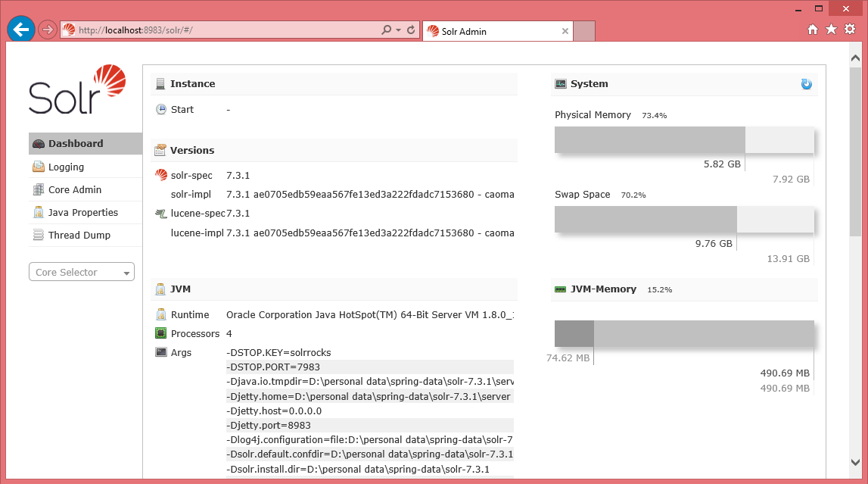Select the -DSTOP.KEY=solrrocks argument

tap(278, 353)
